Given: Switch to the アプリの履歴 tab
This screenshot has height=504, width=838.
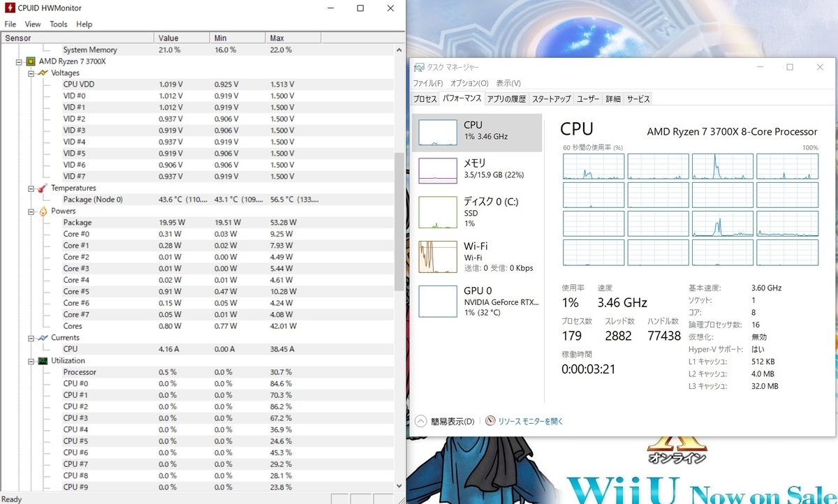Looking at the screenshot, I should [x=506, y=99].
